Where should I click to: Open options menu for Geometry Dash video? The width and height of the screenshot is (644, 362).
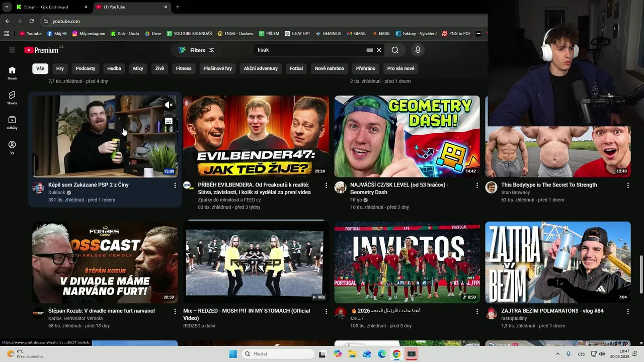point(477,186)
